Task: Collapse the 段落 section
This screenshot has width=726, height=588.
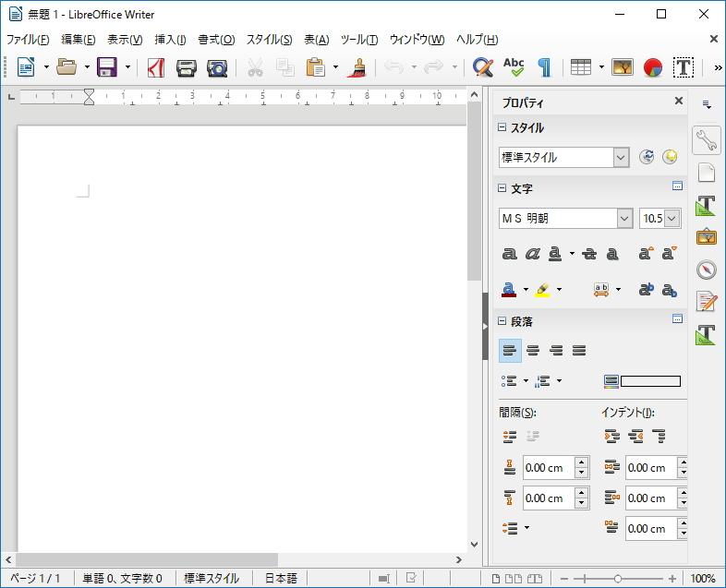Action: click(x=502, y=320)
